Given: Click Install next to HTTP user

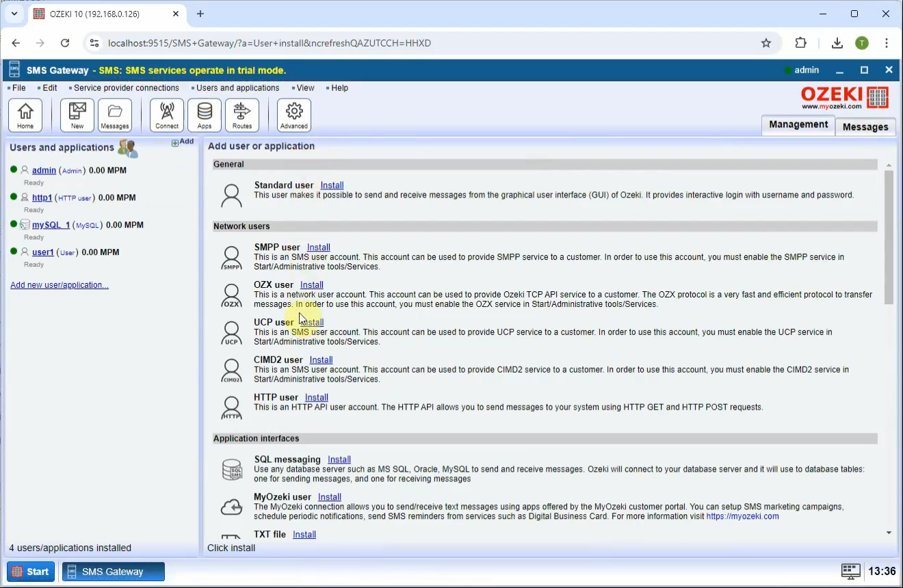Looking at the screenshot, I should click(316, 397).
